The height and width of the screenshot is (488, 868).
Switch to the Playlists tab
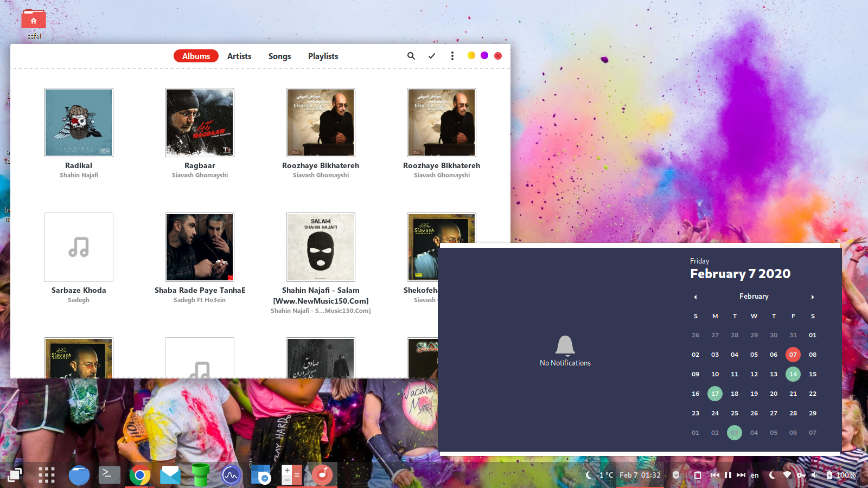(323, 56)
